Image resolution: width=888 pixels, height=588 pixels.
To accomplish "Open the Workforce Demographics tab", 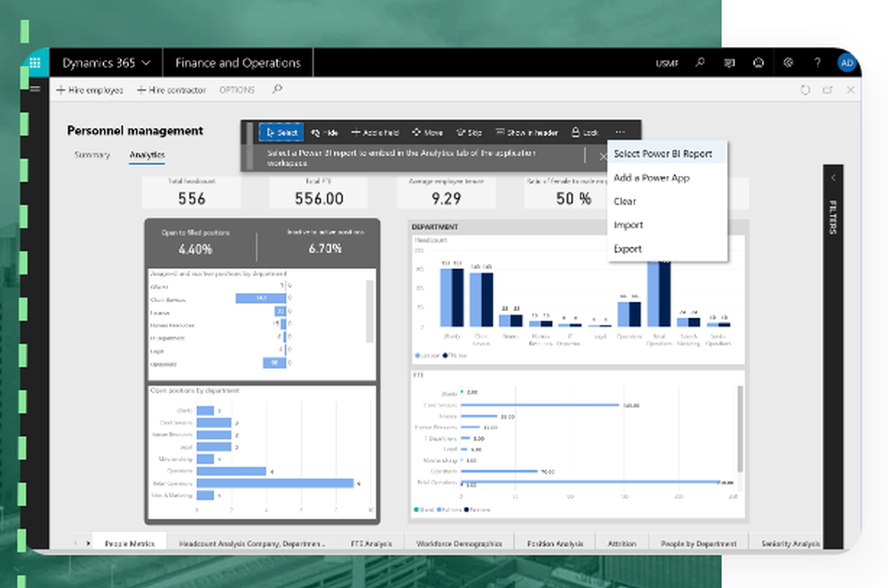I will [x=459, y=544].
